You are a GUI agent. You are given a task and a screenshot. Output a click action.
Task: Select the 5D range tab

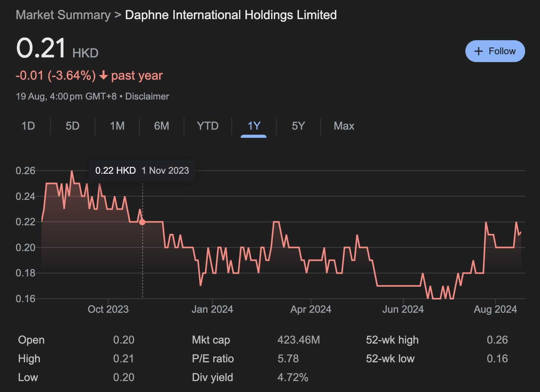coord(73,126)
